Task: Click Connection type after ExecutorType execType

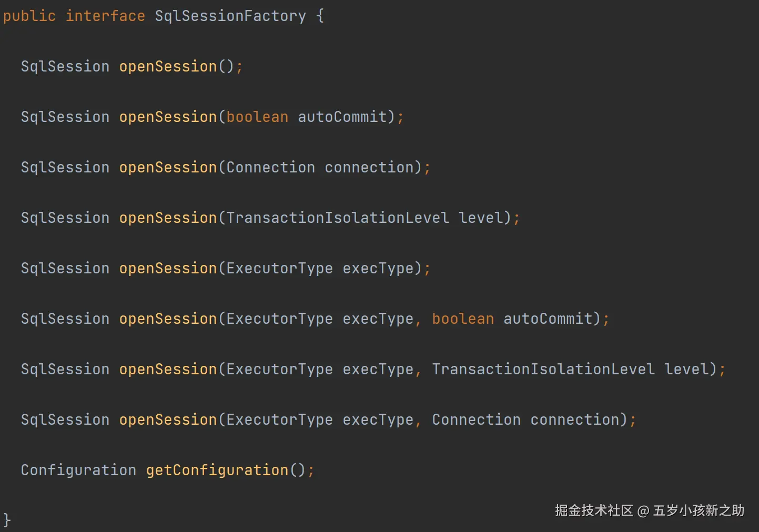Action: (476, 420)
